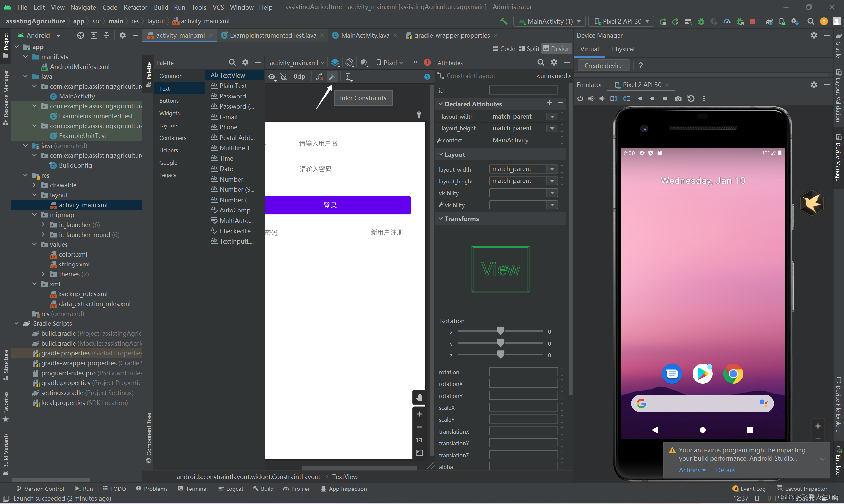Click the Debug app bug icon
The image size is (844, 504).
coord(701,21)
